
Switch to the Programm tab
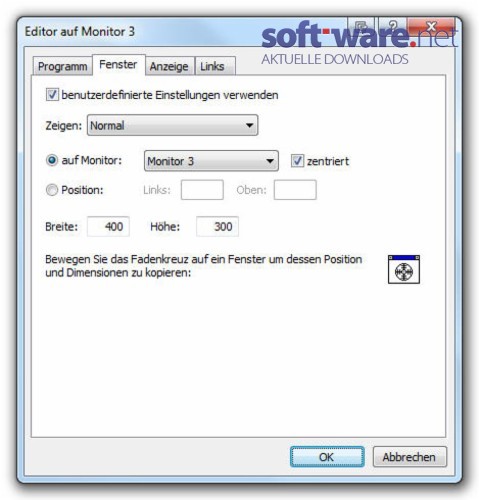(x=62, y=66)
